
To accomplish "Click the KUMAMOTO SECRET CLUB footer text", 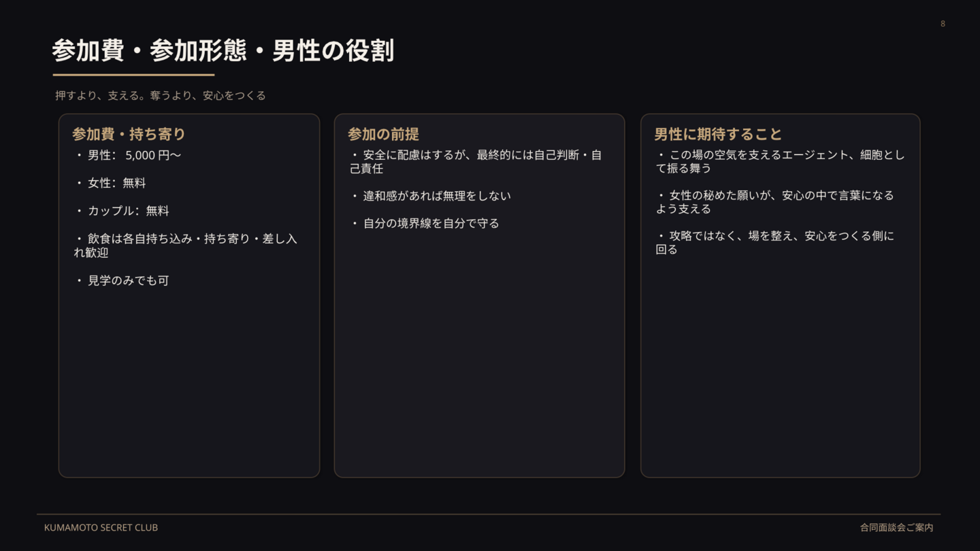I will pyautogui.click(x=101, y=528).
